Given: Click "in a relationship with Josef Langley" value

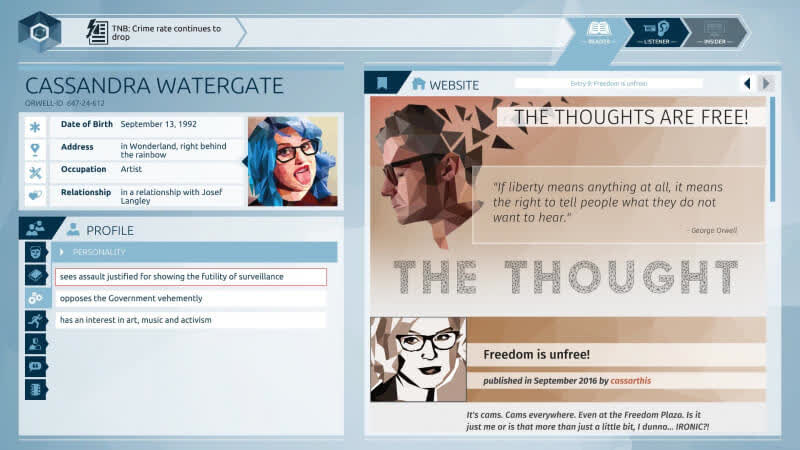Looking at the screenshot, I should coord(171,196).
